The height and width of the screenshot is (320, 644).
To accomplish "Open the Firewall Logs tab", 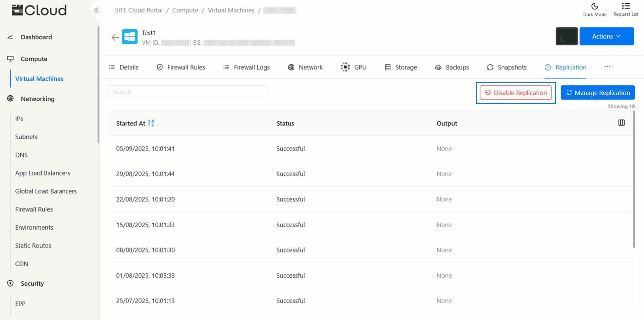I will [247, 67].
